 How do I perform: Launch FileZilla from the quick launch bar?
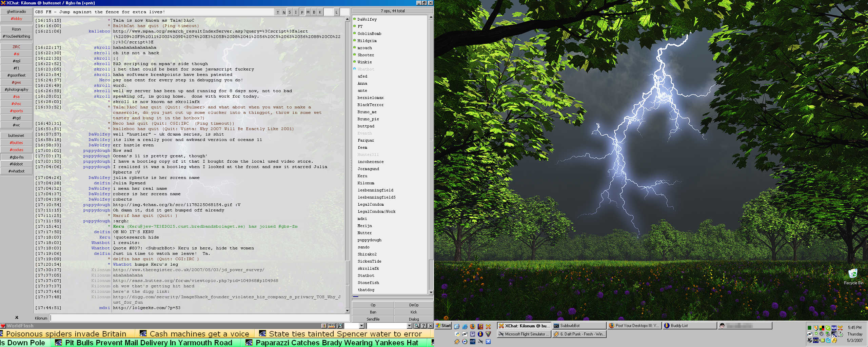coord(480,326)
